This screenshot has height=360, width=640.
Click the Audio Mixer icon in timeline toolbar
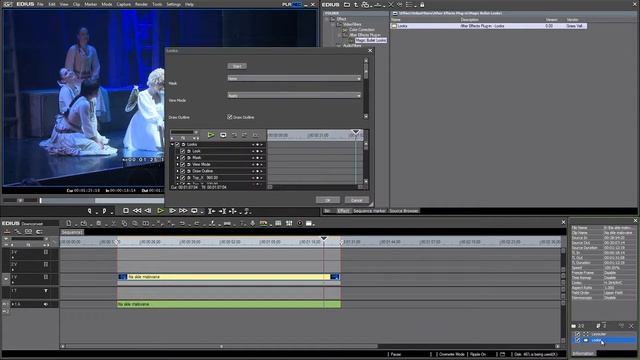[289, 223]
